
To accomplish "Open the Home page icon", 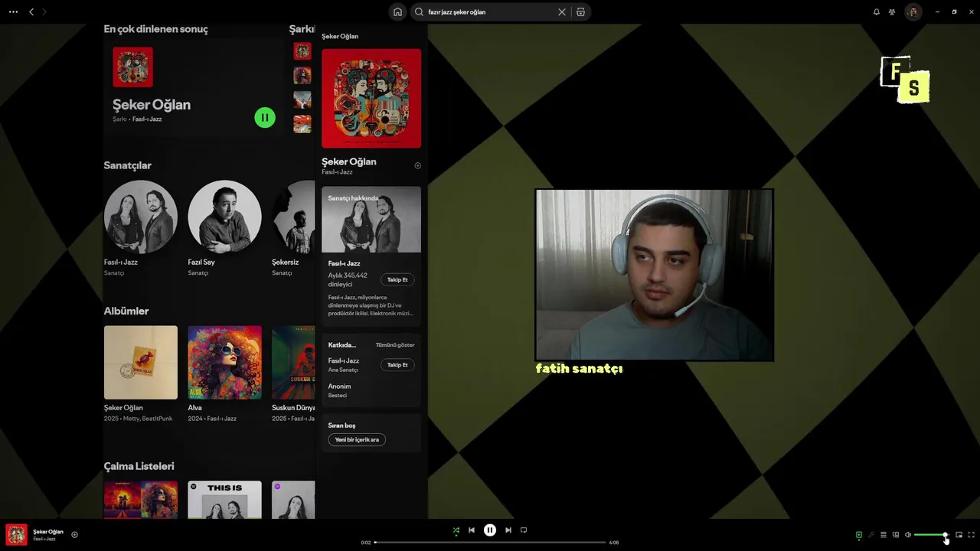I will 397,12.
